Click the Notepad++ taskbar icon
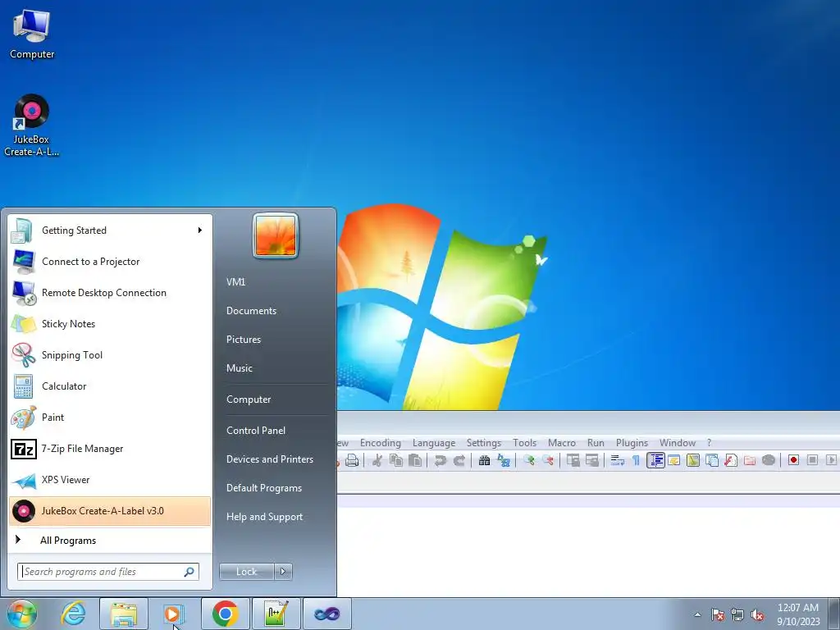This screenshot has height=630, width=840. pos(276,614)
